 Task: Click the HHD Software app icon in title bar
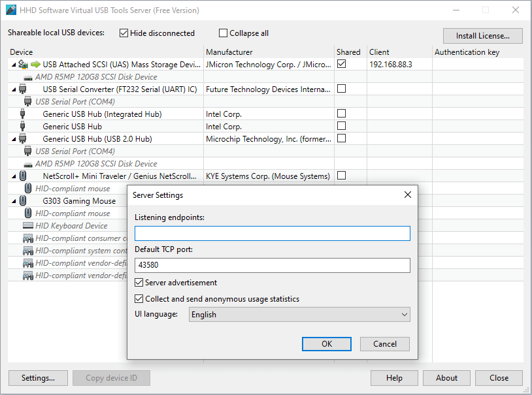pyautogui.click(x=10, y=10)
